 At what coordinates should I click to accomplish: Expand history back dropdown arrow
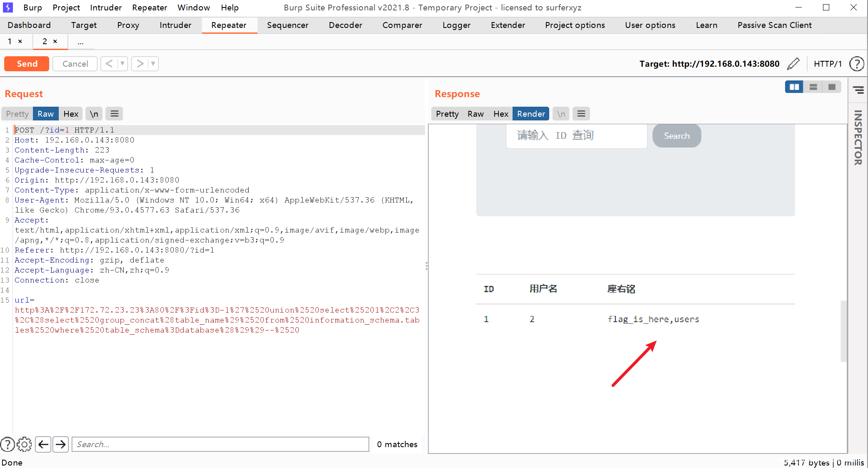point(122,64)
